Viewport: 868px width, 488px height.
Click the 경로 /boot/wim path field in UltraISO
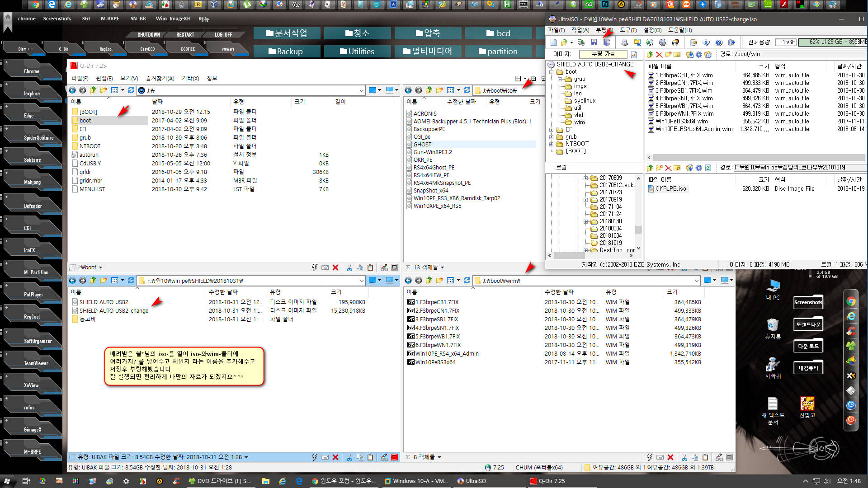pyautogui.click(x=800, y=54)
